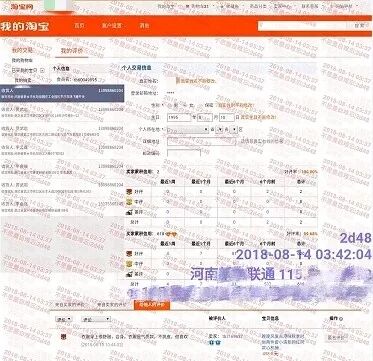This screenshot has width=373, height=361.
Task: Select the 保密 gender radio button
Action: click(201, 105)
